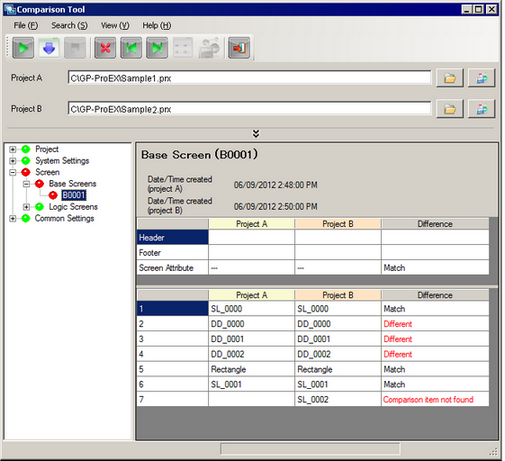Screen dimensions: 505x461
Task: Click the Project A path field
Action: [249, 78]
